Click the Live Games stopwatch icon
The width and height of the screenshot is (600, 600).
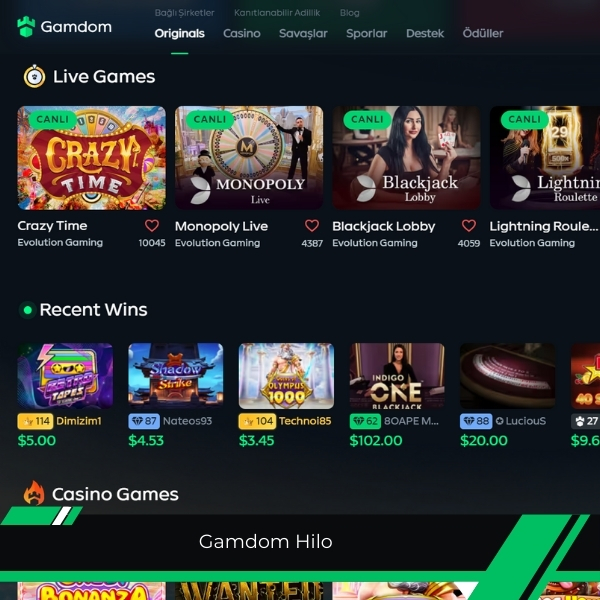click(x=34, y=76)
